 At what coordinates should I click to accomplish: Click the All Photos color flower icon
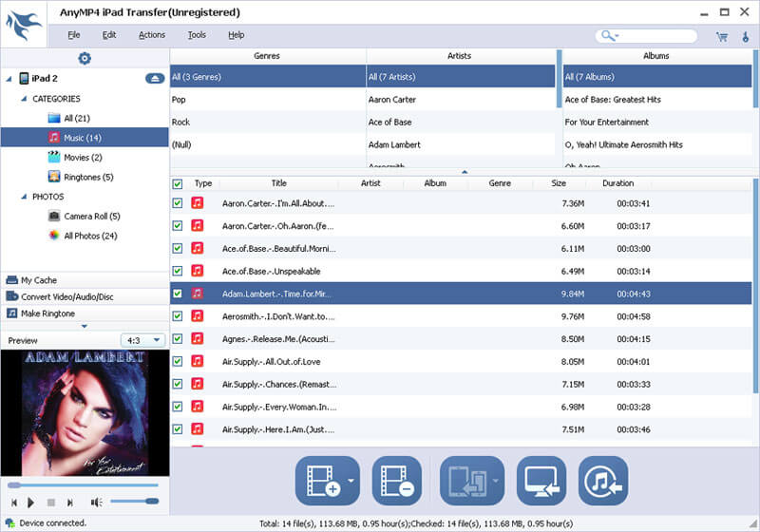pos(54,236)
